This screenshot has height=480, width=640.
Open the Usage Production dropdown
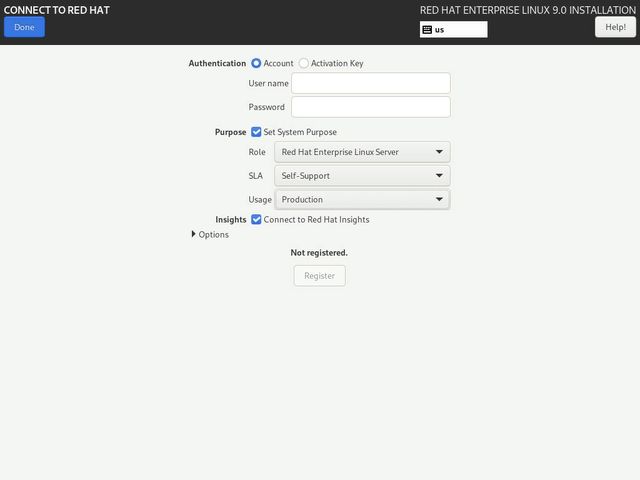(362, 199)
